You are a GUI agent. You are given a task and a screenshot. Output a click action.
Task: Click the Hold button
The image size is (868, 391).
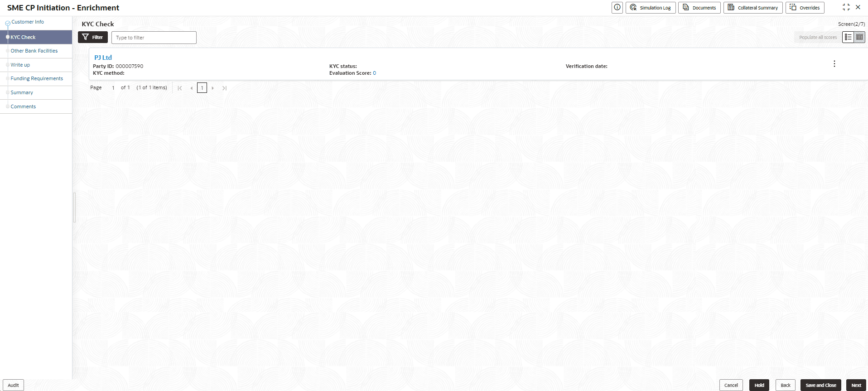point(759,385)
